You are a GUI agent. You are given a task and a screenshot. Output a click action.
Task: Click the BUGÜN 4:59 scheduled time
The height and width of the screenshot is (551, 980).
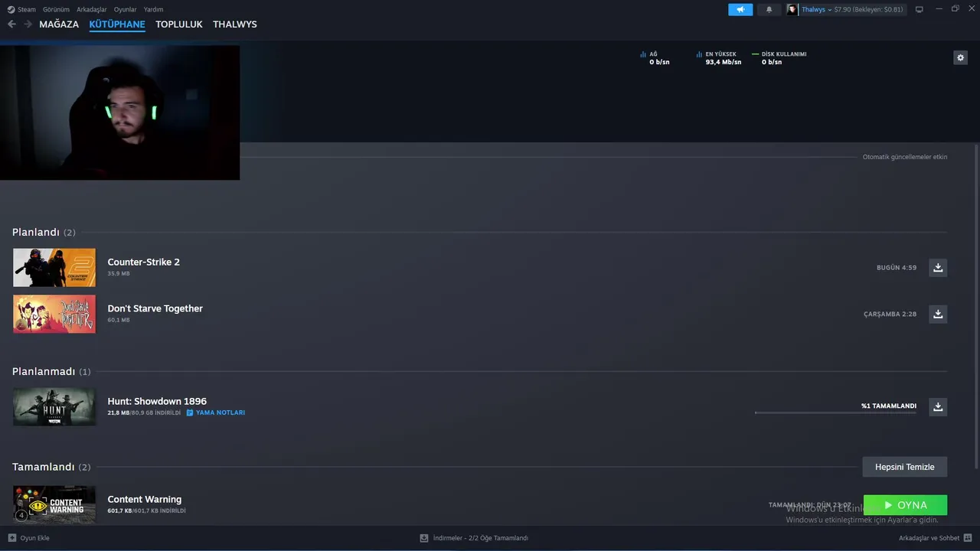point(897,268)
